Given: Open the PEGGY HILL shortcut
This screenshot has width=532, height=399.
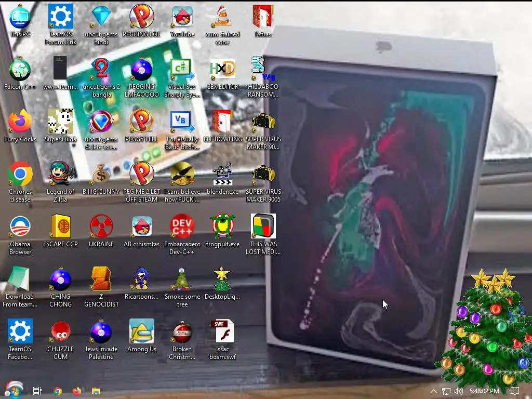Looking at the screenshot, I should [x=141, y=126].
